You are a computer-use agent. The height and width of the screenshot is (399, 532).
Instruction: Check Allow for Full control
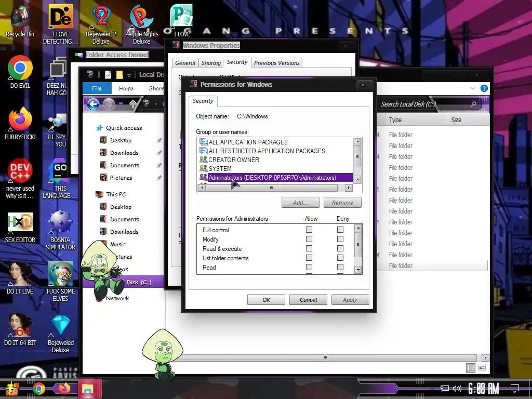pos(309,230)
